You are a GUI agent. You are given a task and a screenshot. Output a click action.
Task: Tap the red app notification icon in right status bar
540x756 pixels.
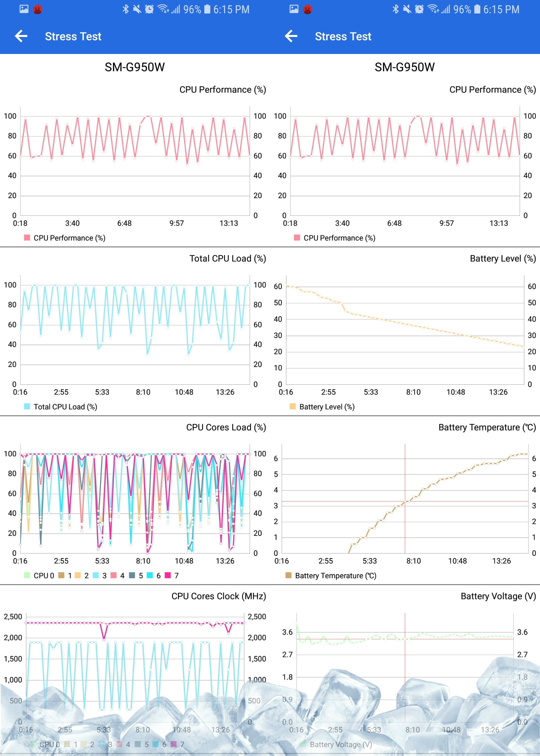(x=307, y=9)
